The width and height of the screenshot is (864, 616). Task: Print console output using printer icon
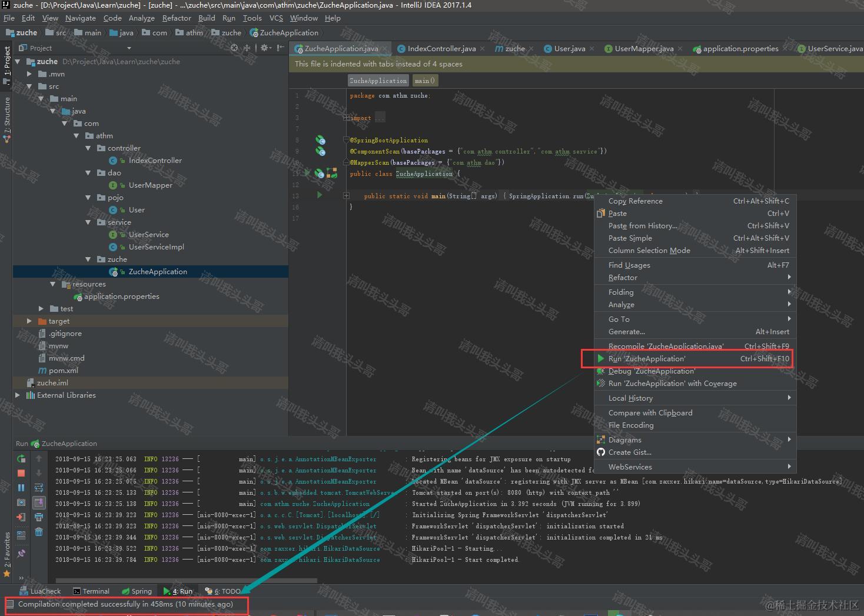39,517
